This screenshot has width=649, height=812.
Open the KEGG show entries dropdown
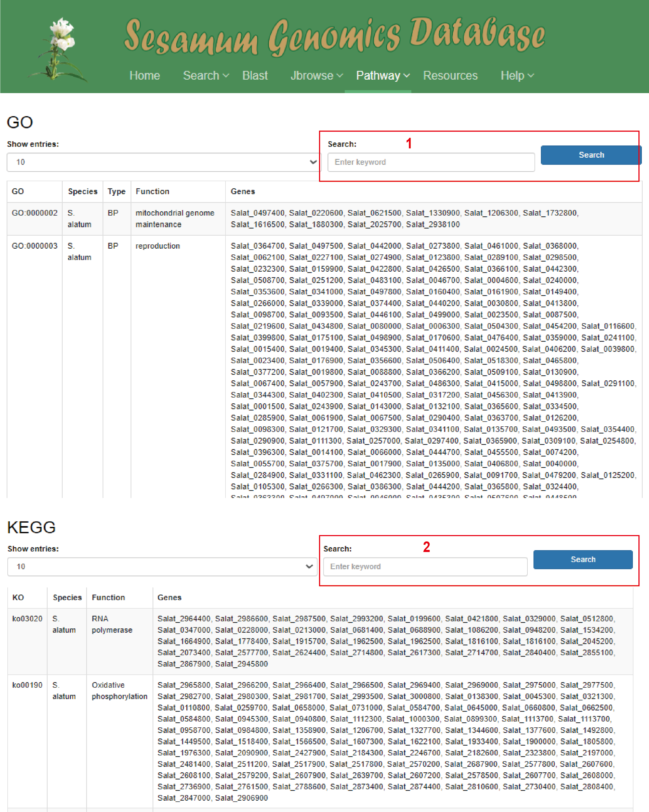coord(162,567)
